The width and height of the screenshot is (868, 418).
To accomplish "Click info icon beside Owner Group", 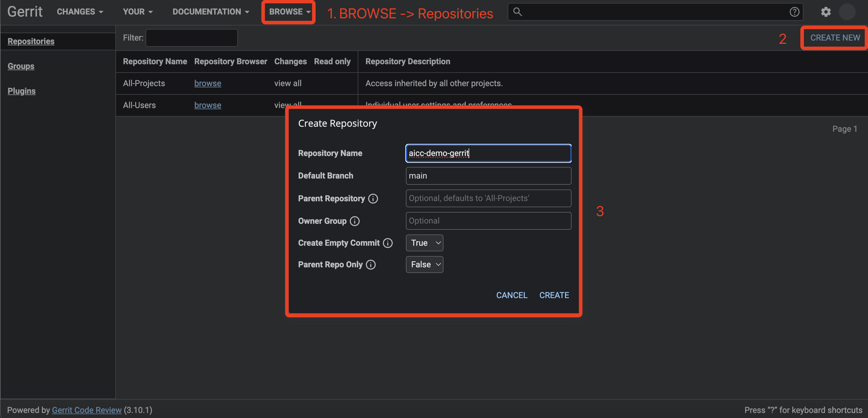I will (354, 221).
